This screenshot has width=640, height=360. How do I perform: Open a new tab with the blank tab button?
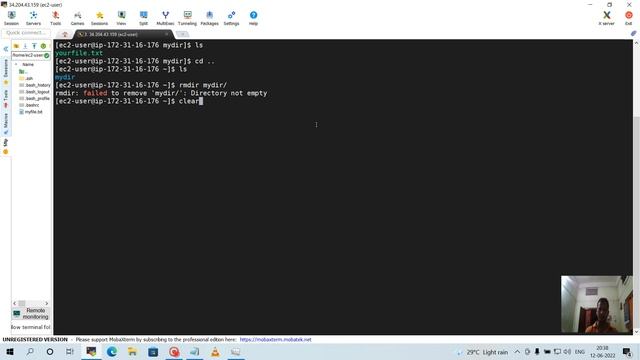click(182, 34)
